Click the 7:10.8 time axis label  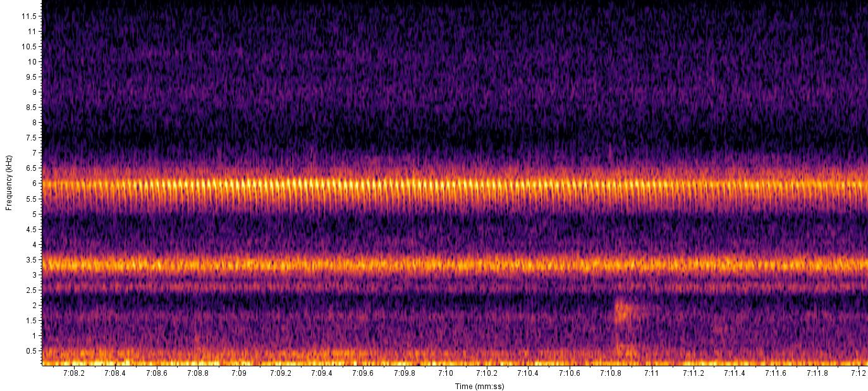point(611,373)
